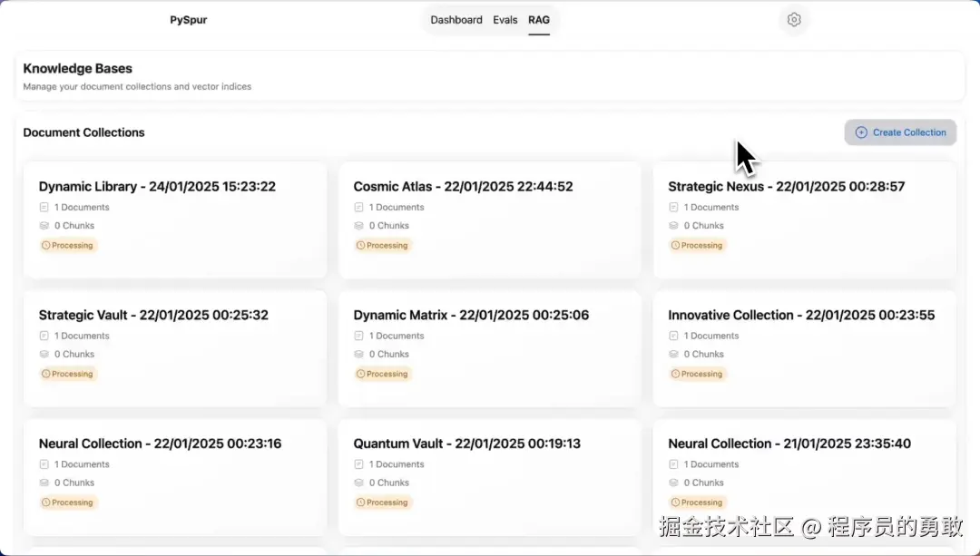Select the RAG tab

[539, 20]
